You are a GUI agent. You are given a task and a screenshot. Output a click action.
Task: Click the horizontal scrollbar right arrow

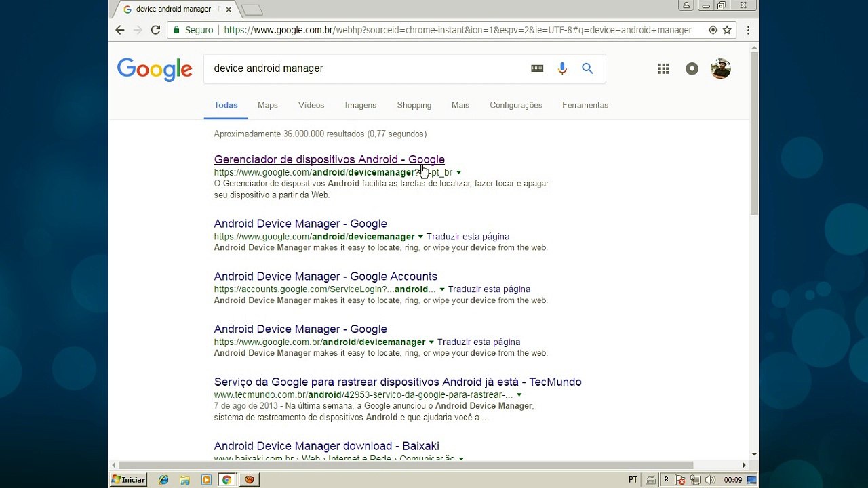[x=744, y=465]
